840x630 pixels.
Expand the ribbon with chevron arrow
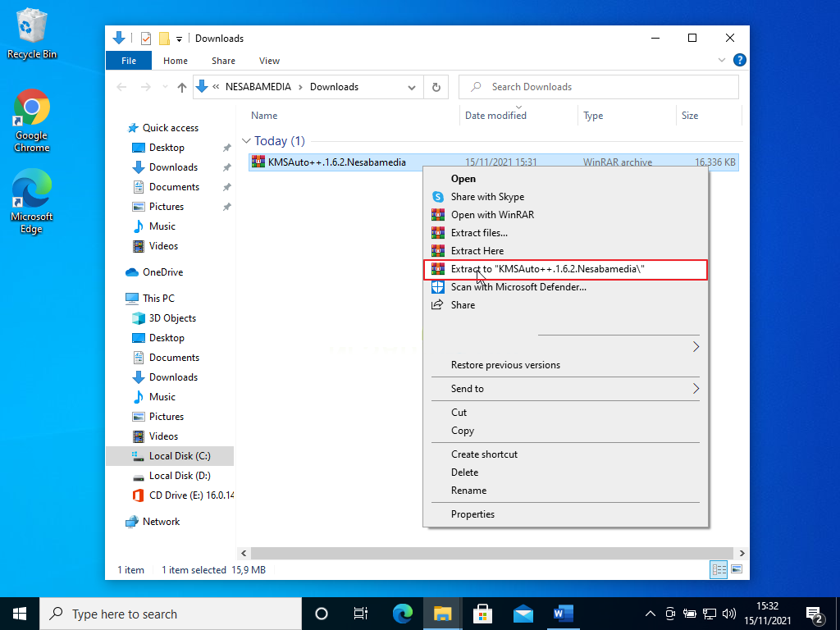coord(722,60)
